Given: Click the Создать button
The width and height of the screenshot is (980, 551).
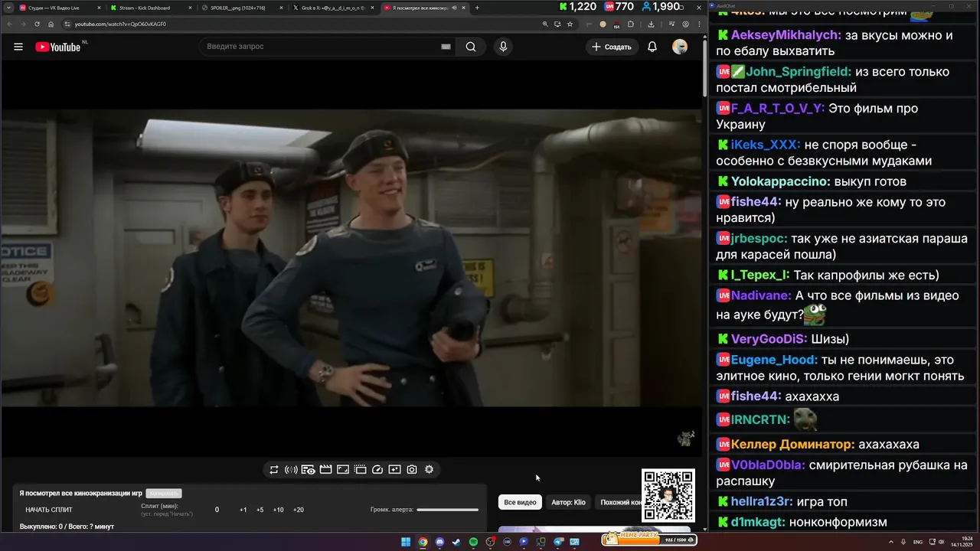Looking at the screenshot, I should pos(612,47).
